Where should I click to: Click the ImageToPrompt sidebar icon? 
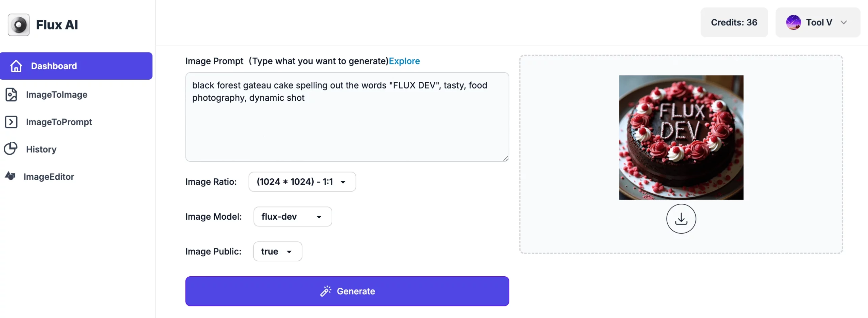pyautogui.click(x=11, y=122)
